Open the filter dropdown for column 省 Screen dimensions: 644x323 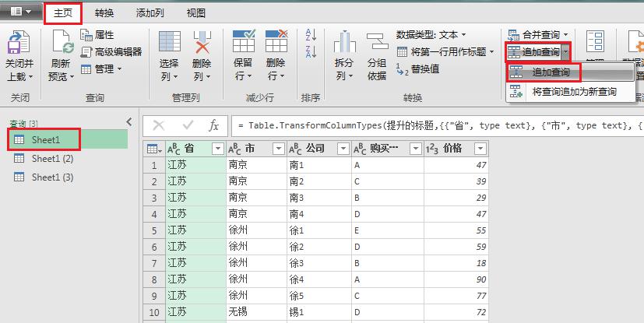pyautogui.click(x=218, y=149)
